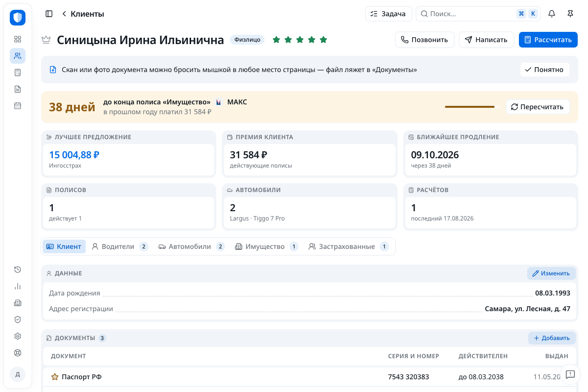This screenshot has height=392, width=588.
Task: Click Изменить in Данные section
Action: pyautogui.click(x=551, y=273)
